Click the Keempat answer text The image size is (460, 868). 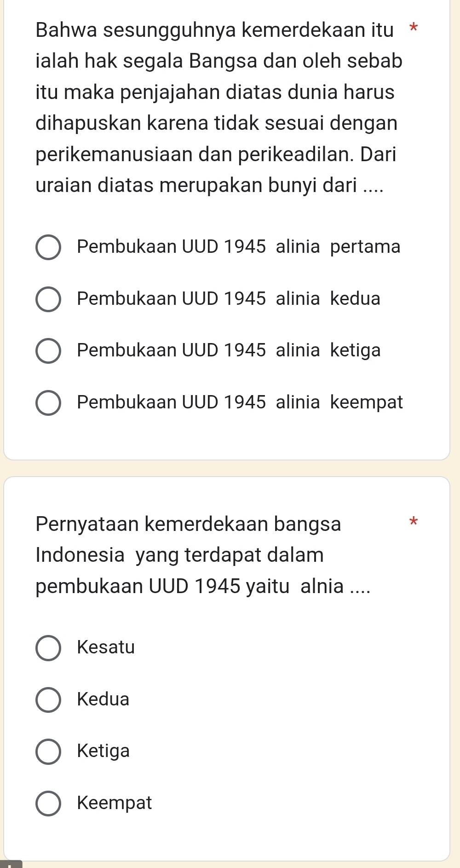point(115,803)
